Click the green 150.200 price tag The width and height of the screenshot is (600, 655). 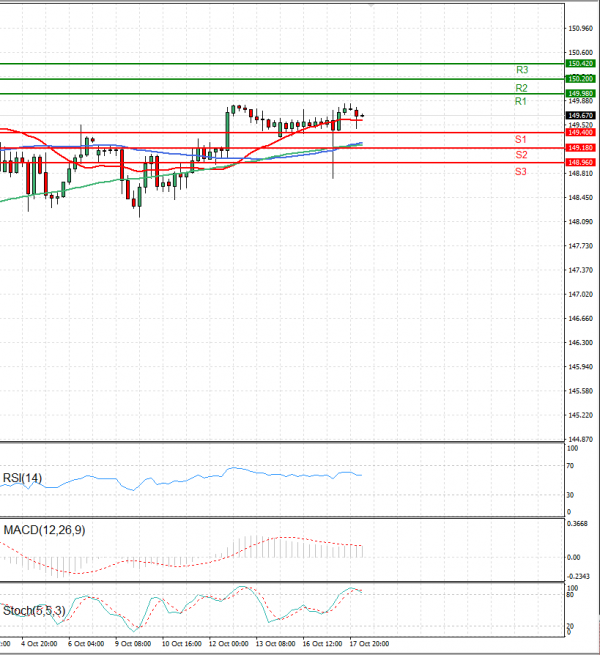(x=580, y=79)
